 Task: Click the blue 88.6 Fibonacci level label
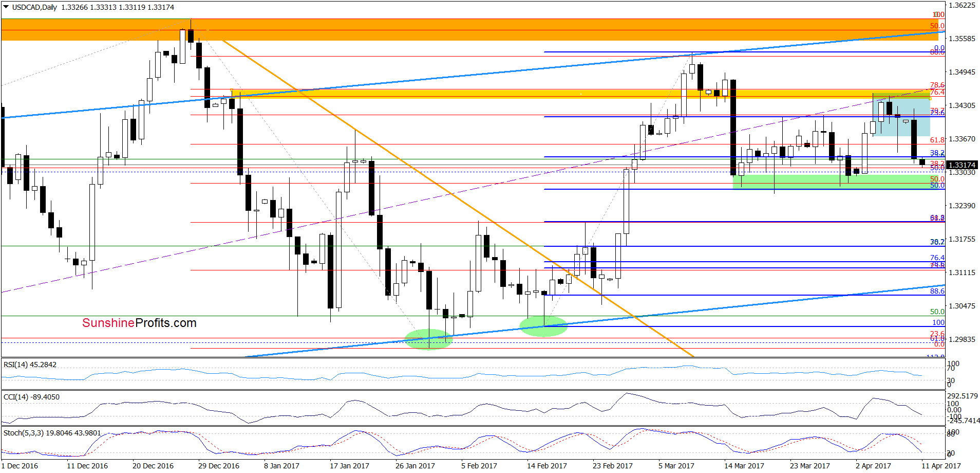tap(937, 291)
